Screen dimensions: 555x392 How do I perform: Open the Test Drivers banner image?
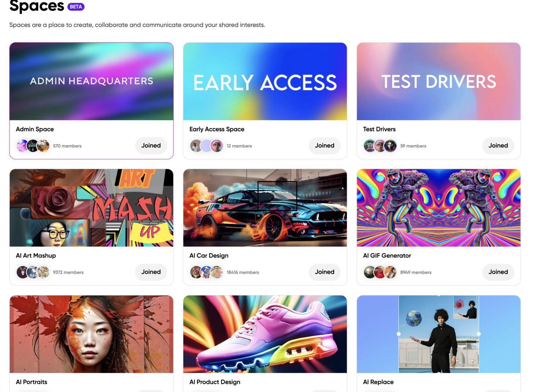[439, 81]
